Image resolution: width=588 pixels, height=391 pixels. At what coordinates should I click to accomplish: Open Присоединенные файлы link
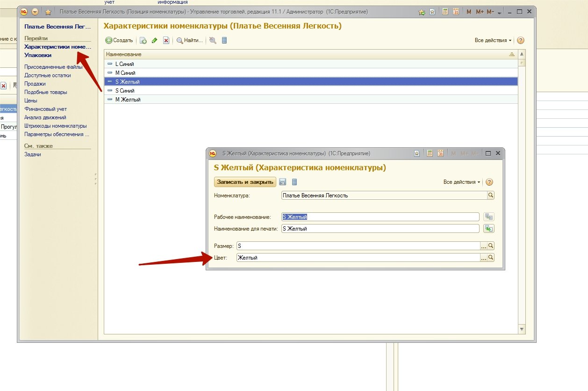(53, 67)
